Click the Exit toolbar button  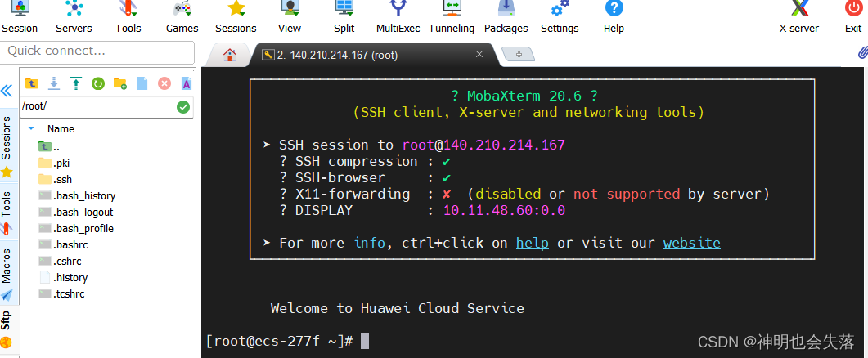853,18
